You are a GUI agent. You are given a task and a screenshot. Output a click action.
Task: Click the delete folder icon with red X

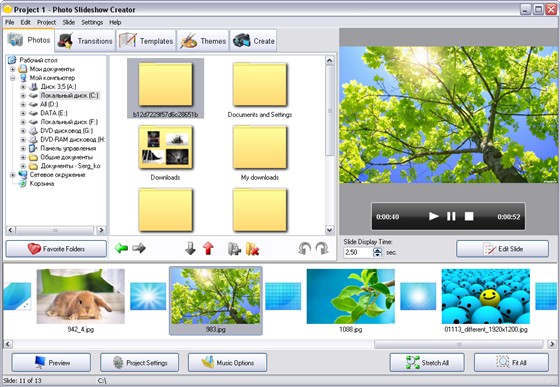tap(252, 249)
